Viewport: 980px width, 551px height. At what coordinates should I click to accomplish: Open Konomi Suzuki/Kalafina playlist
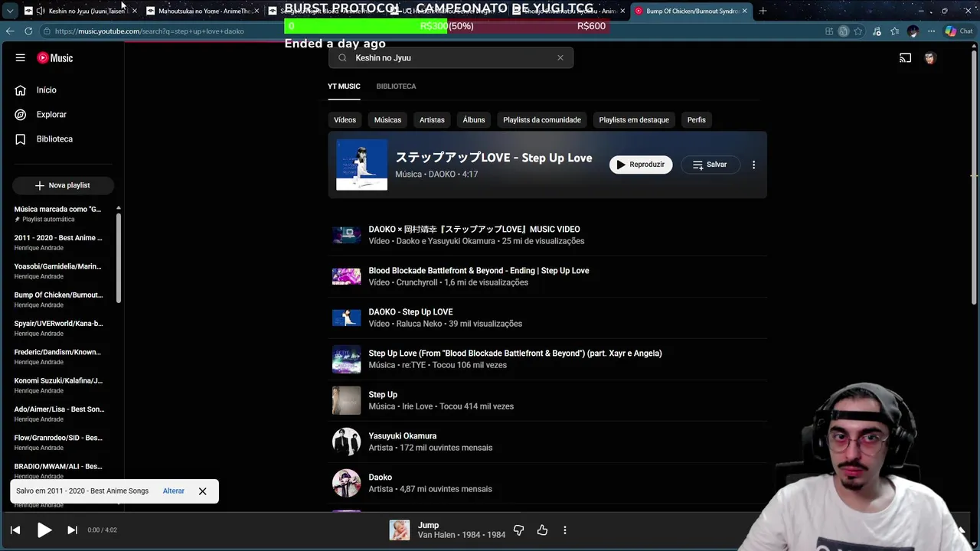coord(58,385)
